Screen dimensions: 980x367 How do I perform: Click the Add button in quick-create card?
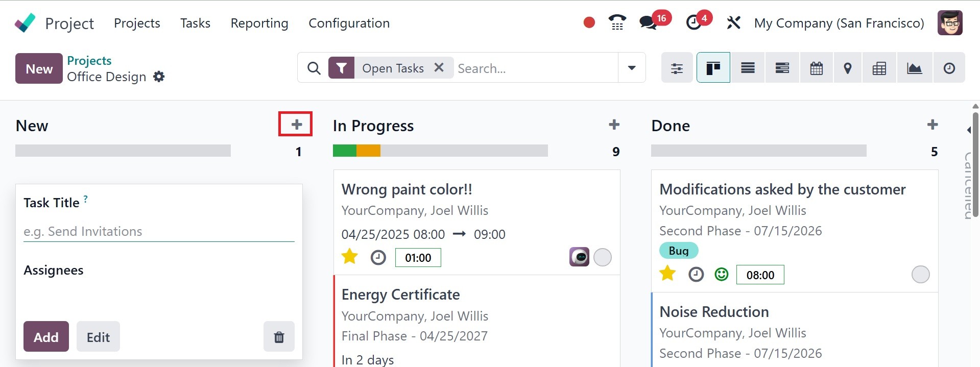[x=46, y=337]
